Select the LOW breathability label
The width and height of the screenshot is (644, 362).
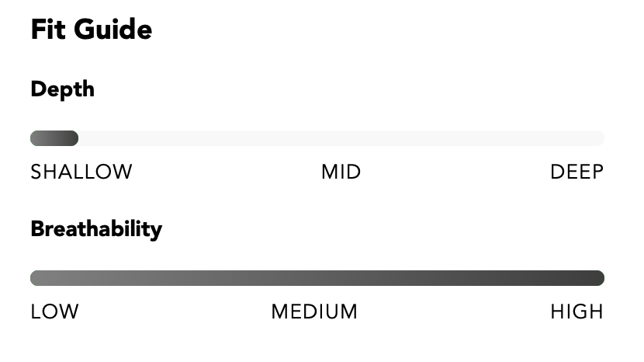[54, 312]
